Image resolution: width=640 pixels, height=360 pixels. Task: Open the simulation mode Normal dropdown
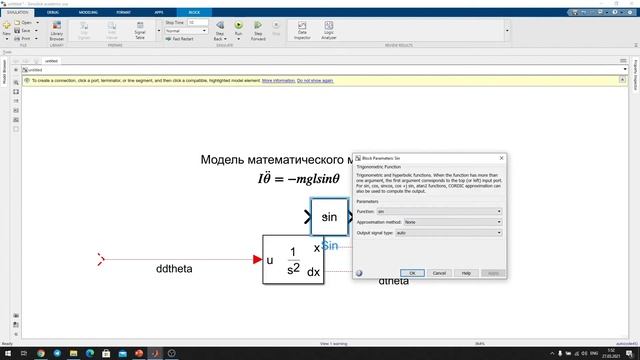187,31
